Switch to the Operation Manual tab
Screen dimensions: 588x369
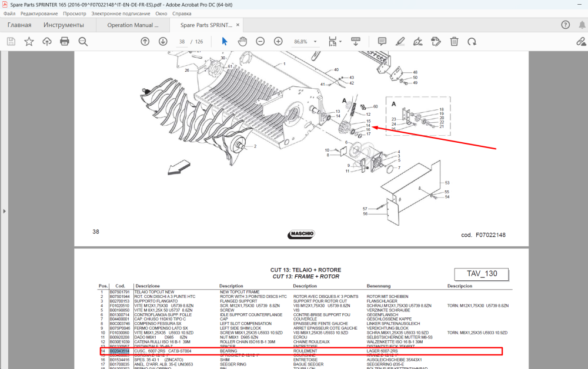pos(133,25)
